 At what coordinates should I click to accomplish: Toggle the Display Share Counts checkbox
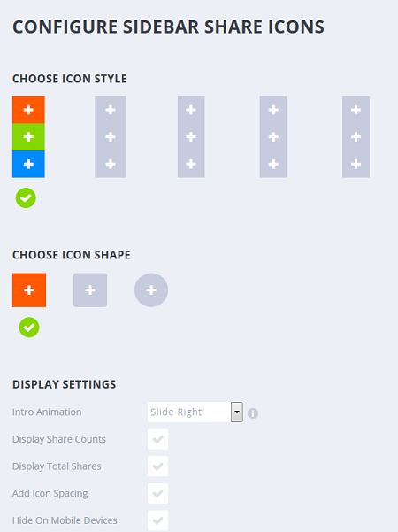(158, 439)
